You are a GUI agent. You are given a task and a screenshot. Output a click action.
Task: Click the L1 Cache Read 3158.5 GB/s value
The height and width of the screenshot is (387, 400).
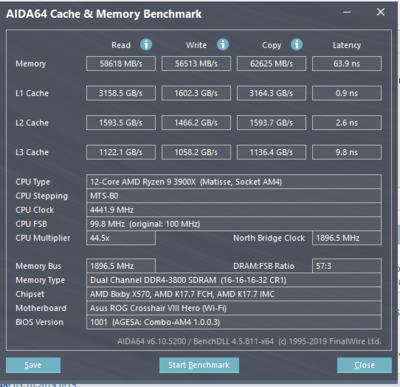(x=121, y=93)
